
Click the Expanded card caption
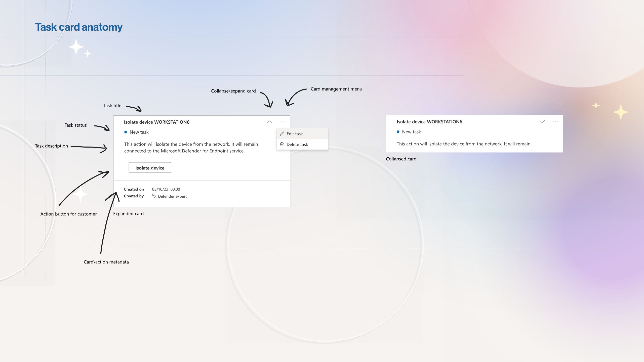128,214
